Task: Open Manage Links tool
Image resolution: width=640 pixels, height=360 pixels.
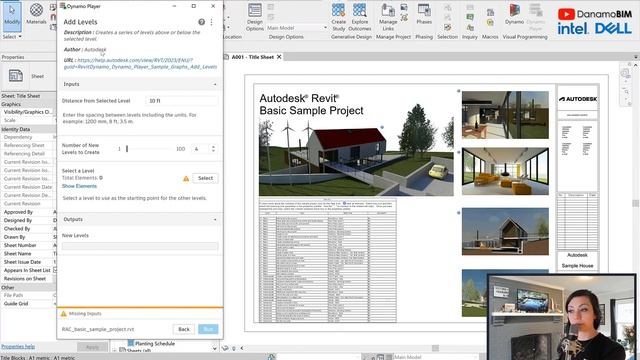Action: (x=388, y=17)
